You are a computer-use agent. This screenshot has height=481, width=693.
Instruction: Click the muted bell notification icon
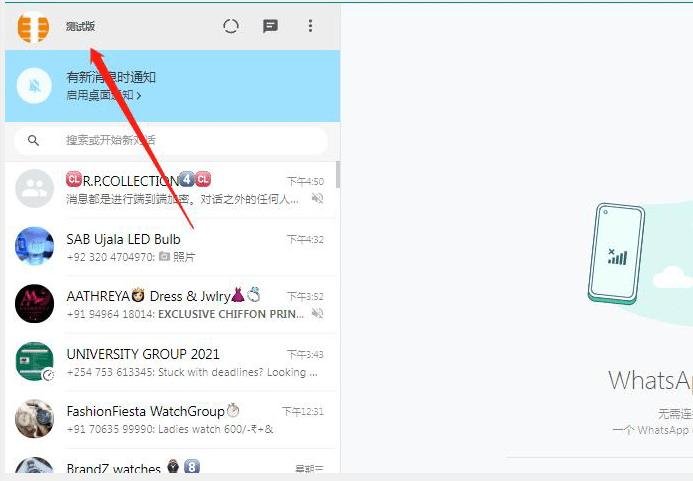click(34, 86)
